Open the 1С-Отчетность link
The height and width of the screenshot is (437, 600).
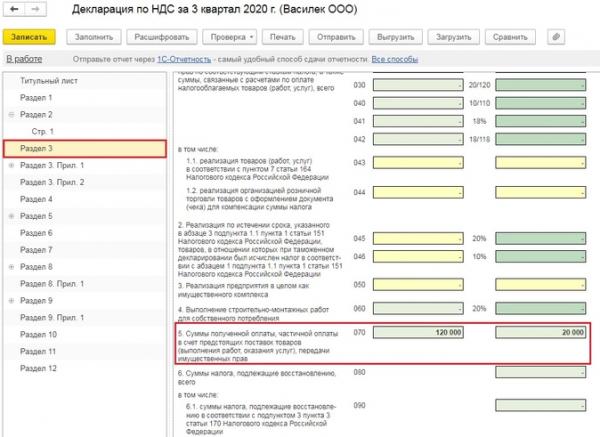pos(184,59)
